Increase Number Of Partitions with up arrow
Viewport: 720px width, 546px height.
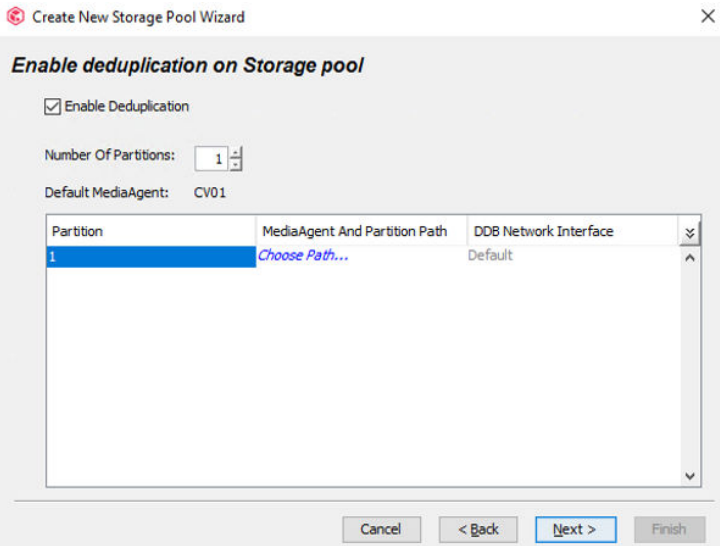[236, 153]
